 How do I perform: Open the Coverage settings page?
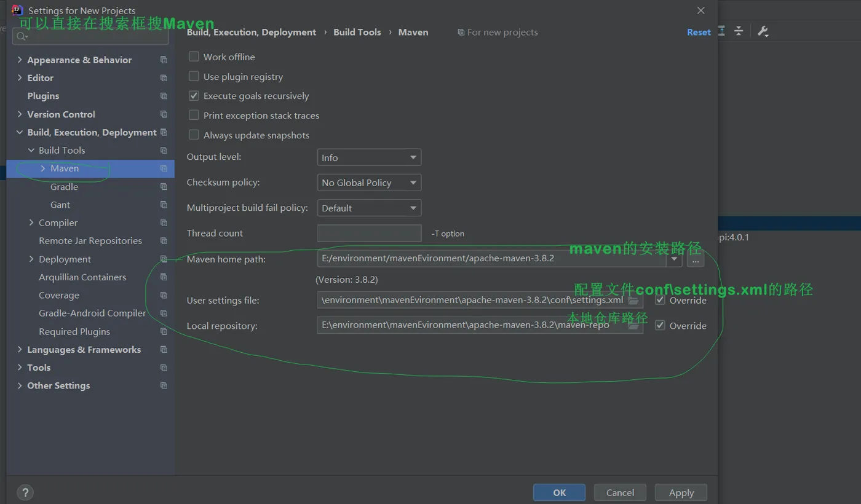click(59, 295)
